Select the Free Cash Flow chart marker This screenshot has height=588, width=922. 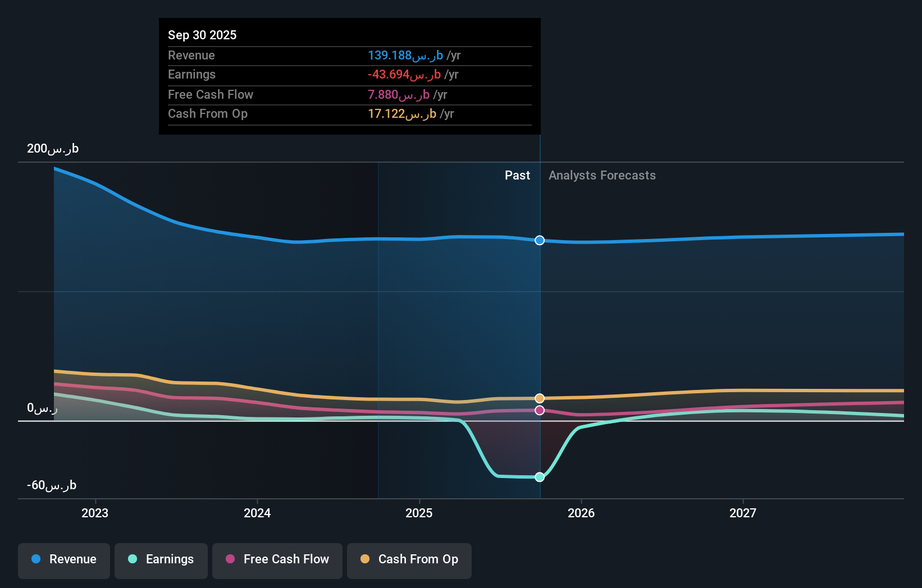pos(540,410)
